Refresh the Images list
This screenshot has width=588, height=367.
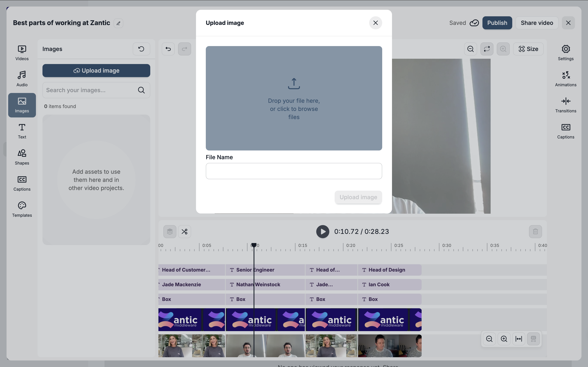click(x=141, y=49)
